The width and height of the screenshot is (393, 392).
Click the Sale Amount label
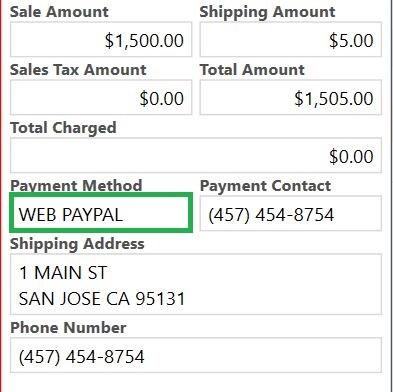(x=59, y=12)
